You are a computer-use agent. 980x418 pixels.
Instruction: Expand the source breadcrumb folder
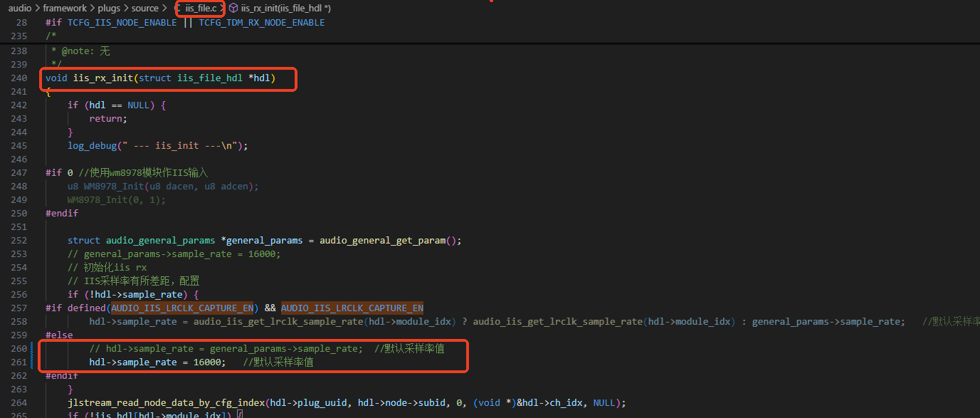[145, 9]
